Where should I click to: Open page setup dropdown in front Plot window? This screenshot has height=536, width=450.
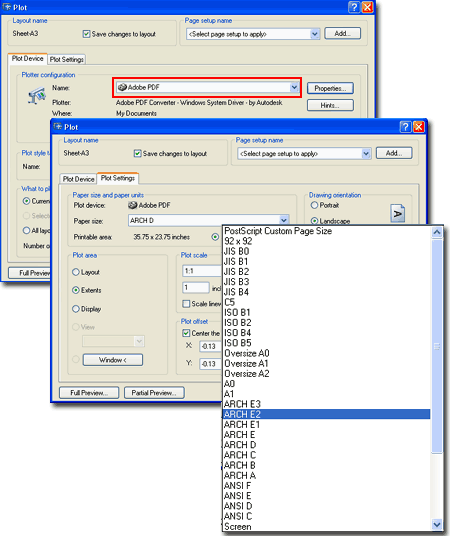(304, 153)
